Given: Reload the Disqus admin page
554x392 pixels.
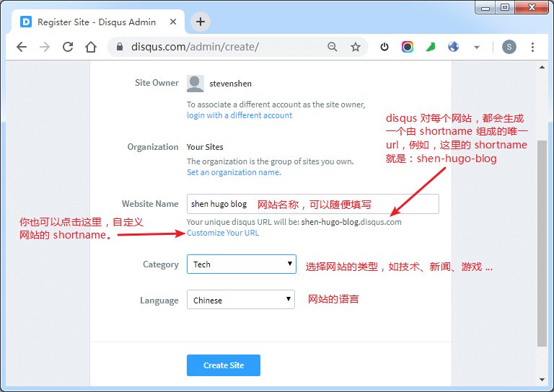Looking at the screenshot, I should tap(68, 47).
